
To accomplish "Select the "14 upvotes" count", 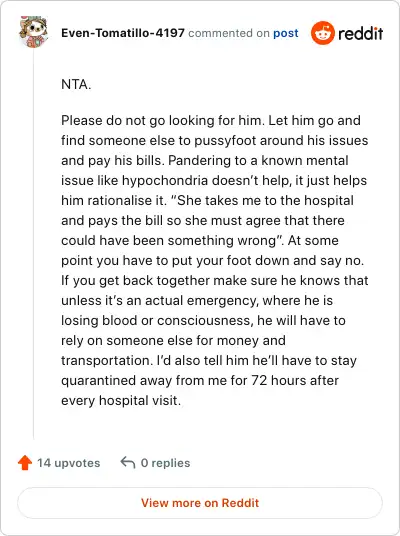I will tap(68, 463).
